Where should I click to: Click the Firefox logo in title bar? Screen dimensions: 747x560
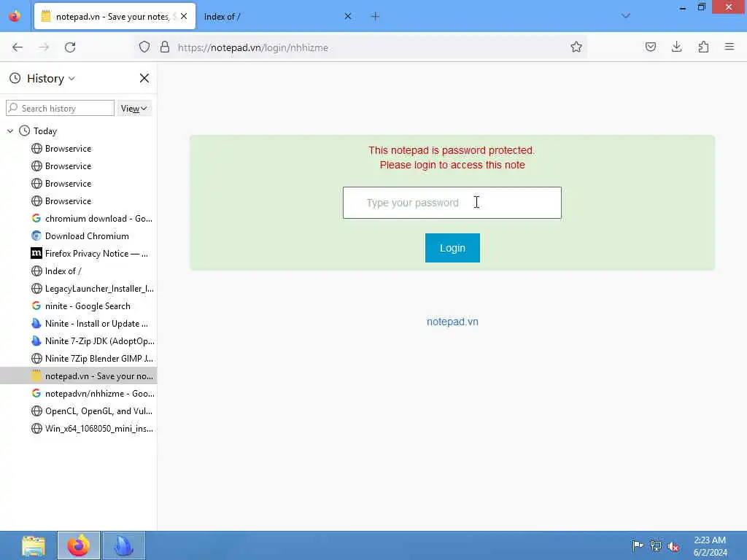click(x=15, y=16)
